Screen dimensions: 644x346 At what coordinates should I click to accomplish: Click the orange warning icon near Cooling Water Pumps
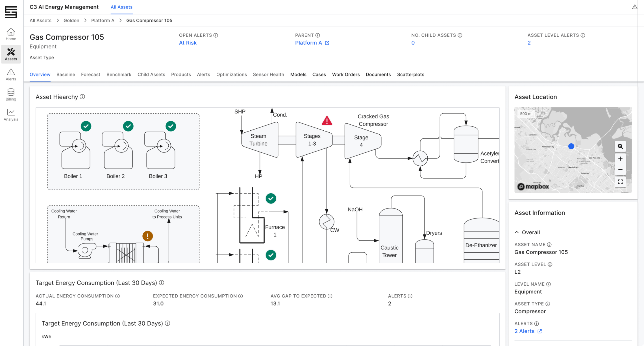(x=147, y=236)
